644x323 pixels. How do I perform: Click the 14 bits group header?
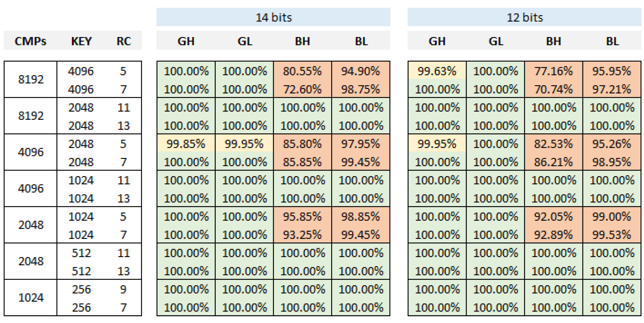tap(273, 17)
